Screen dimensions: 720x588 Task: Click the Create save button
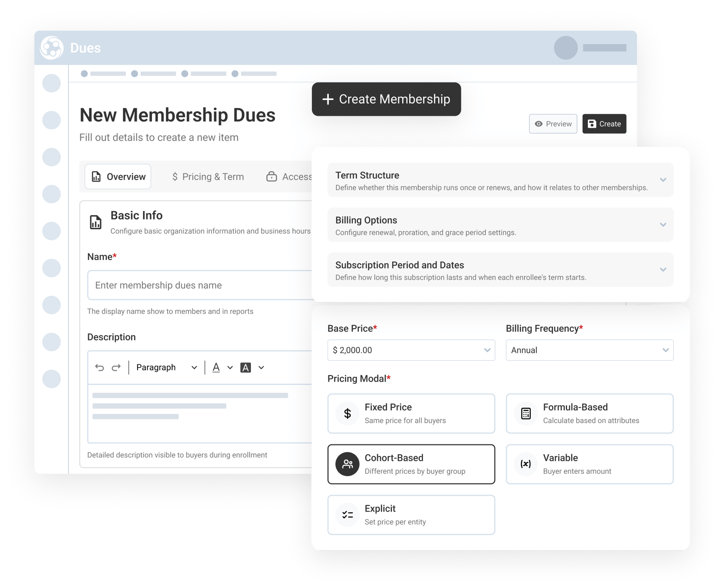point(604,124)
